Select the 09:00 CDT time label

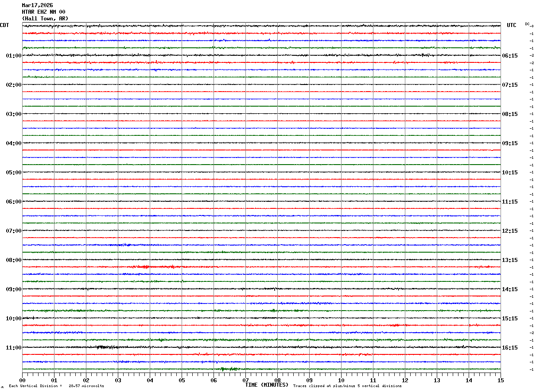tap(14, 289)
